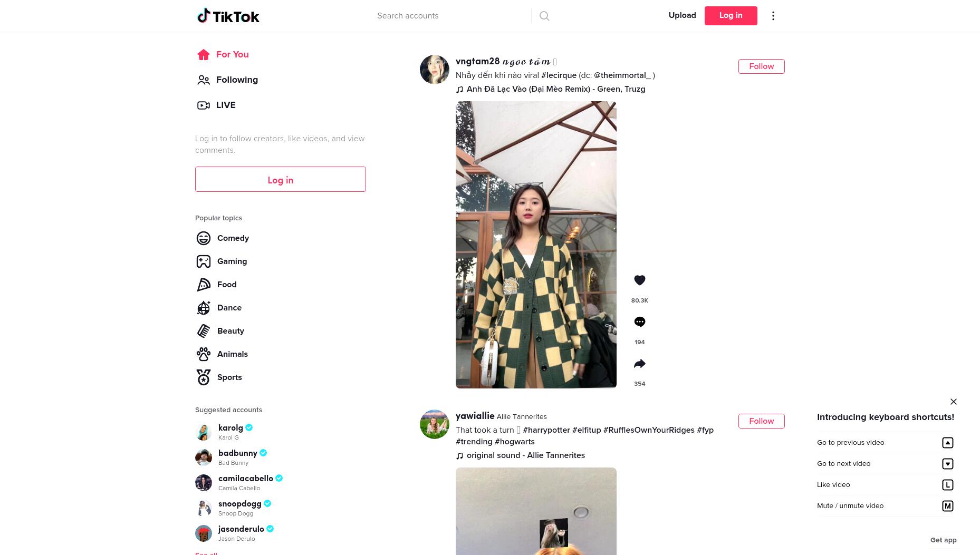Click the M mute shortcut key icon

point(948,506)
